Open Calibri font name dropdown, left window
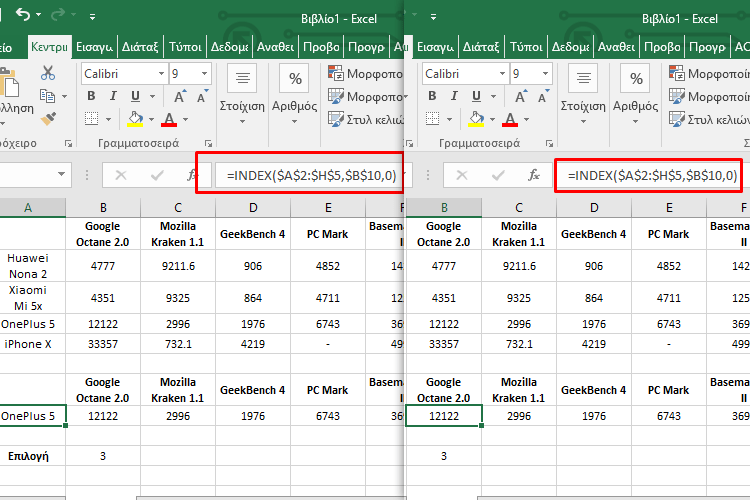 (162, 74)
